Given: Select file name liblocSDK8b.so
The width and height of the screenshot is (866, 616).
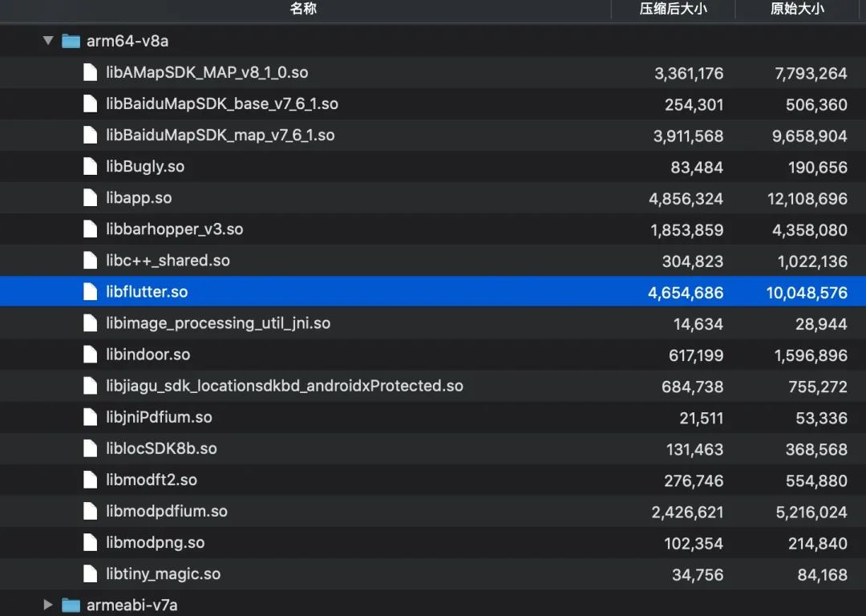Looking at the screenshot, I should 161,448.
